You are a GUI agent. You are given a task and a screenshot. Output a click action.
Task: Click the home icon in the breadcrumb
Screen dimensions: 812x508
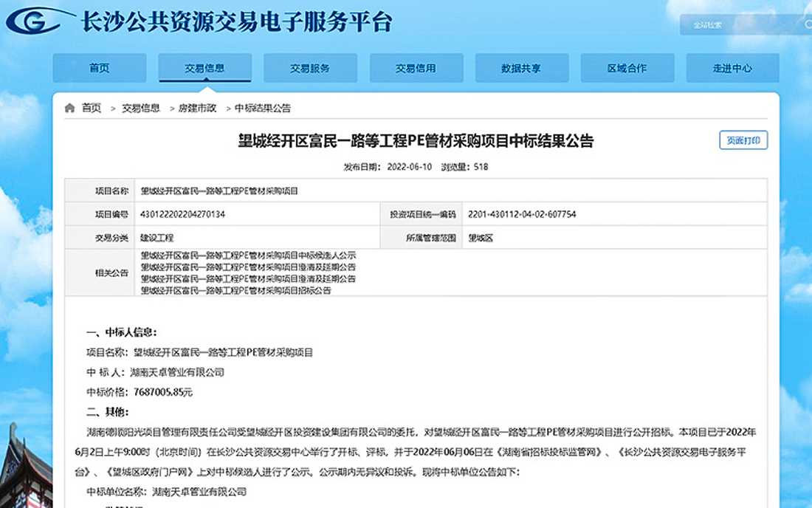point(69,108)
